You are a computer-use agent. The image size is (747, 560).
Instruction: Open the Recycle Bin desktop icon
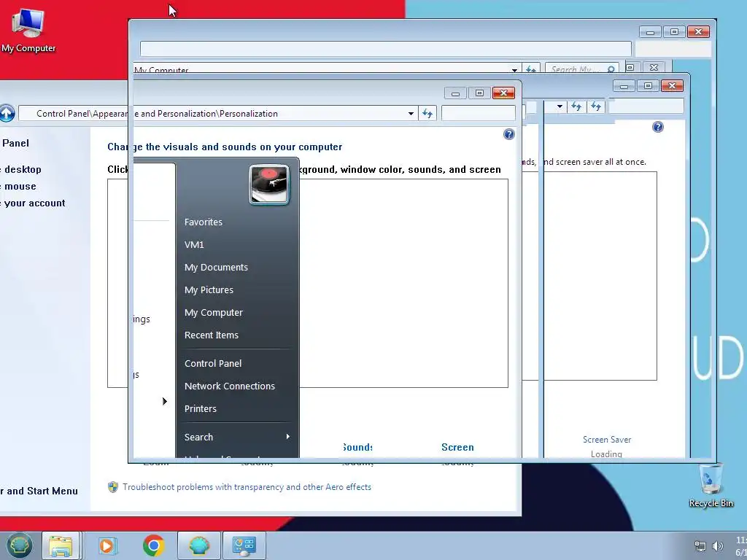click(x=711, y=486)
